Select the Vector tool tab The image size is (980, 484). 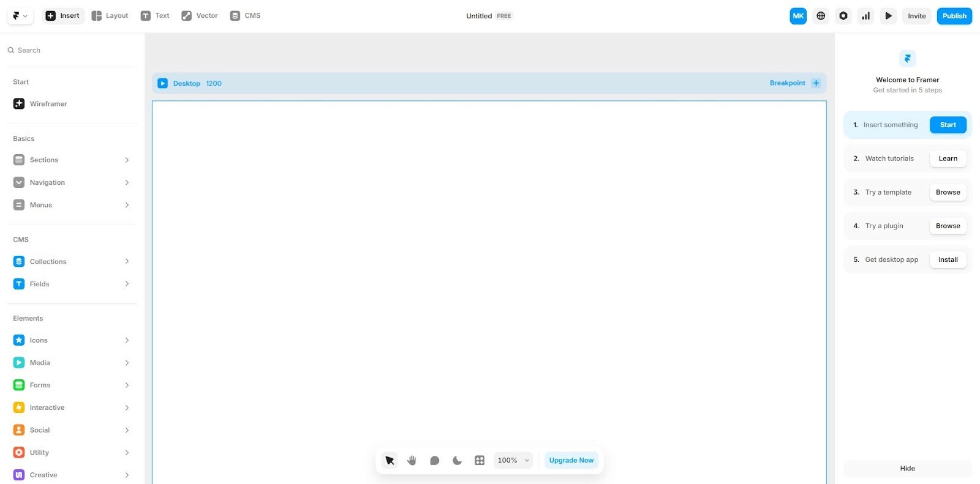tap(200, 16)
